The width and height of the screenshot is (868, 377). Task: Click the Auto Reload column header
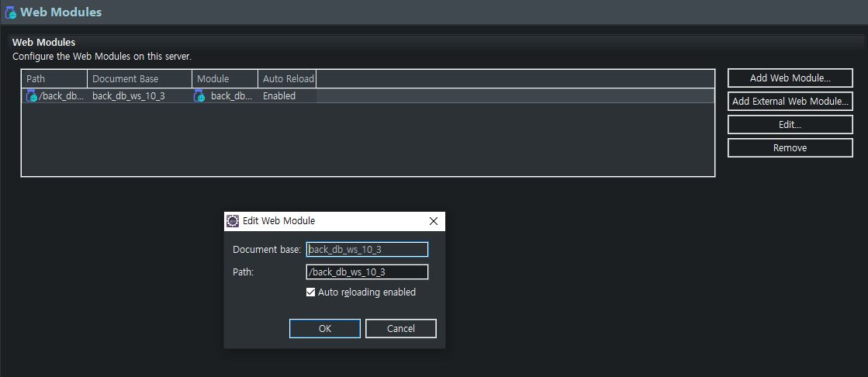click(x=287, y=78)
